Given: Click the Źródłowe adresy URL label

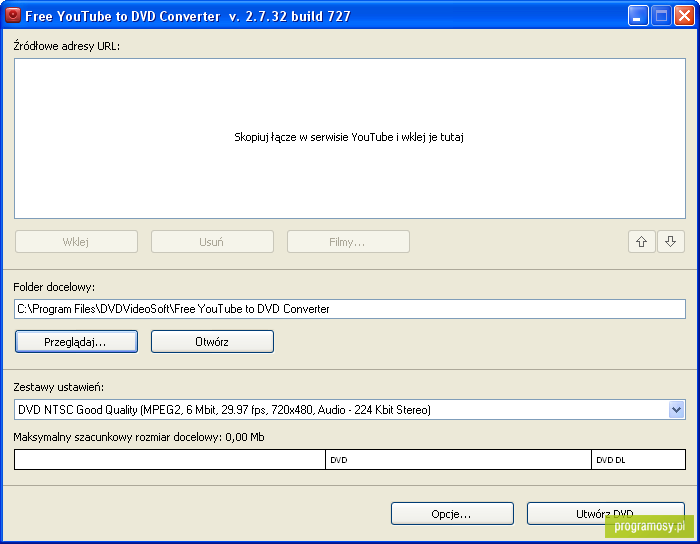Looking at the screenshot, I should [x=67, y=46].
